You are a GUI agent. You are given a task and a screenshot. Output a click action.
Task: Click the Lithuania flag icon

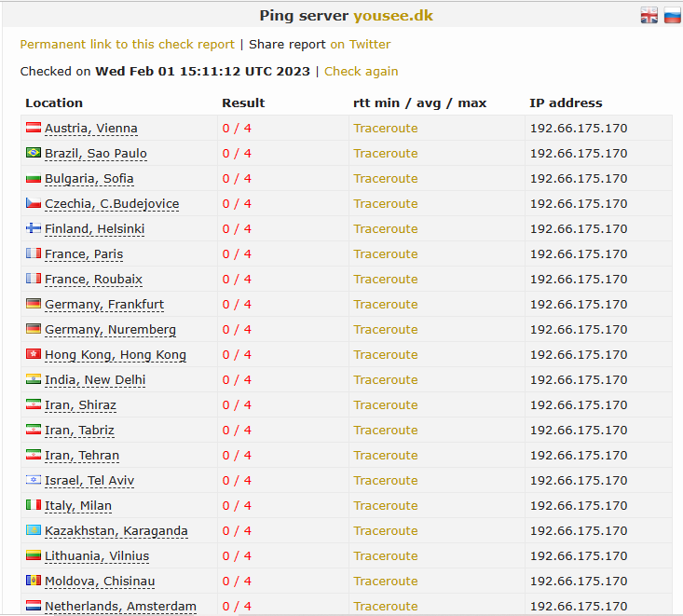click(34, 555)
